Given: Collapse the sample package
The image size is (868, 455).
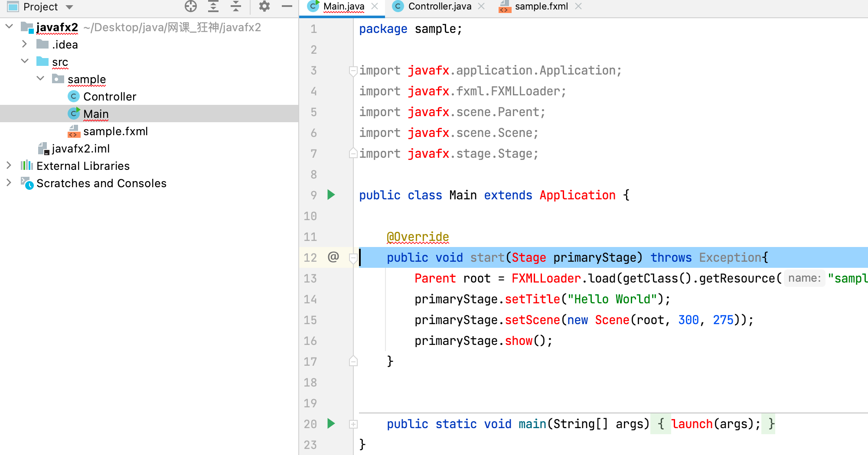Looking at the screenshot, I should click(x=40, y=79).
